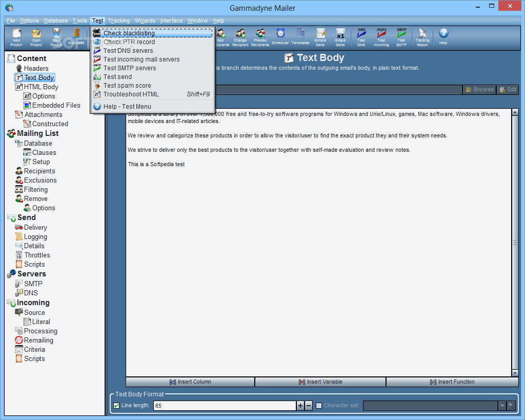This screenshot has height=420, width=525.
Task: Choose Test SMTP servers menu entry
Action: point(153,68)
